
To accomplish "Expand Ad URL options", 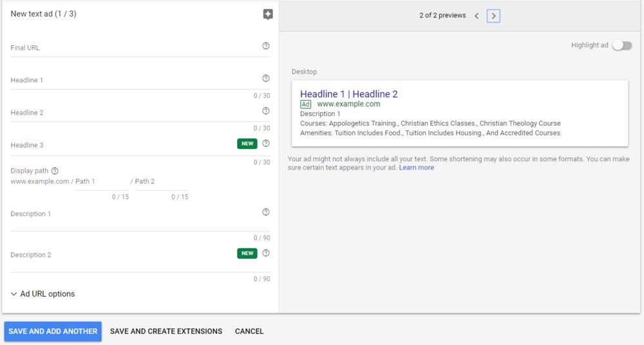I will [43, 293].
